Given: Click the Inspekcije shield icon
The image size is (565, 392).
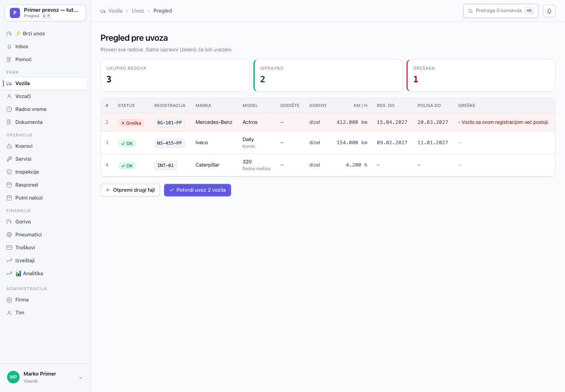Looking at the screenshot, I should point(9,172).
